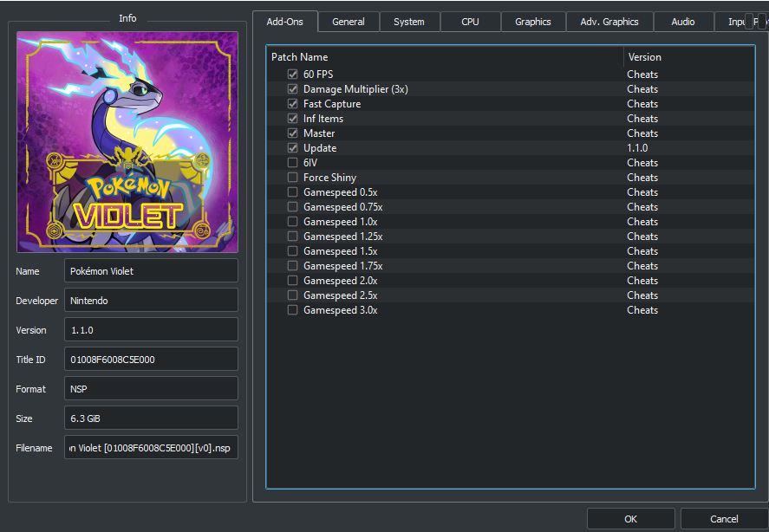
Task: Click the Name field showing Pokémon Violet
Action: click(x=151, y=270)
